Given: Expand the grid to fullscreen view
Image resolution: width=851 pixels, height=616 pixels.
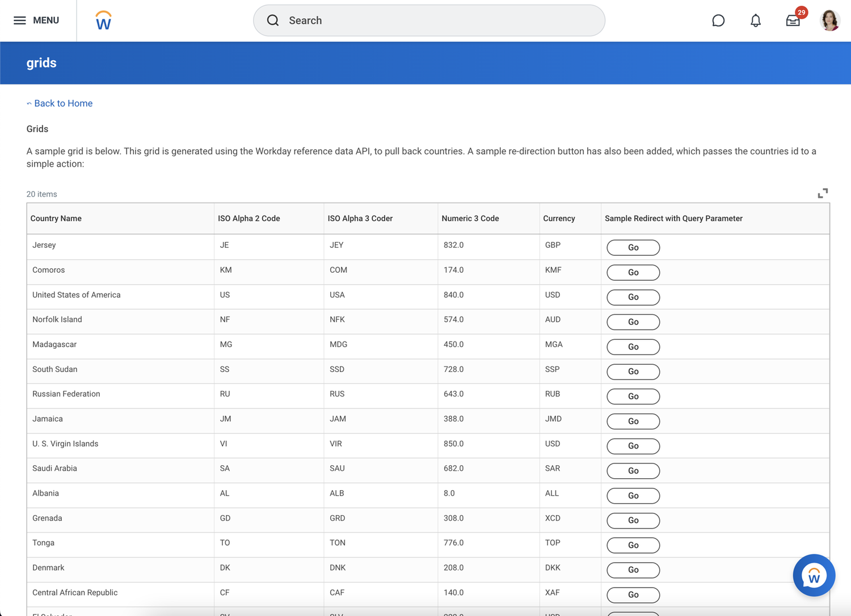Looking at the screenshot, I should (x=823, y=193).
